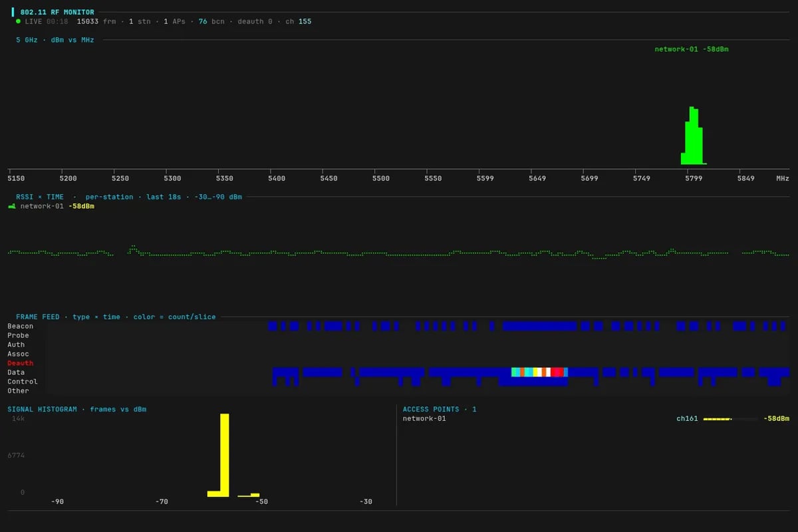Click the 5599 frequency axis label
Screen dimensions: 798x532
[485, 178]
